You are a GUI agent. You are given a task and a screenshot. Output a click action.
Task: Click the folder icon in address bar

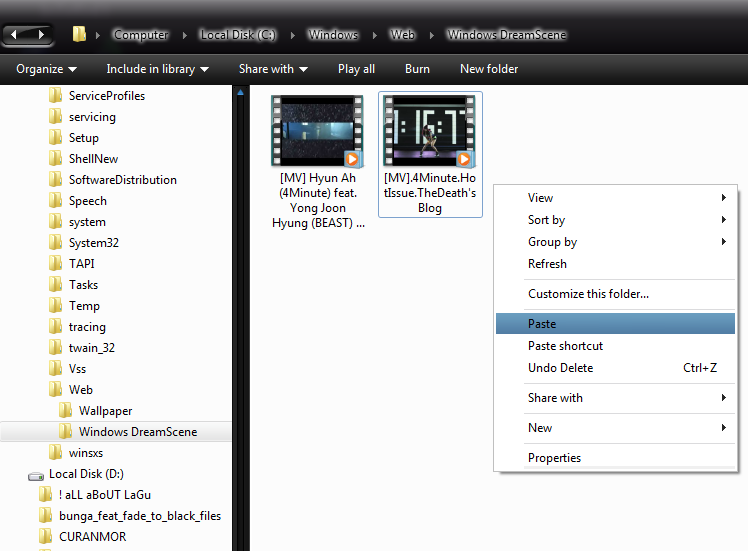point(79,35)
